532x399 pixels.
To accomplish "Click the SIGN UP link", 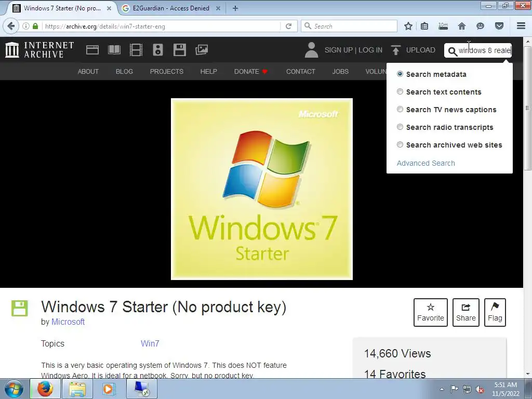I will [x=339, y=50].
